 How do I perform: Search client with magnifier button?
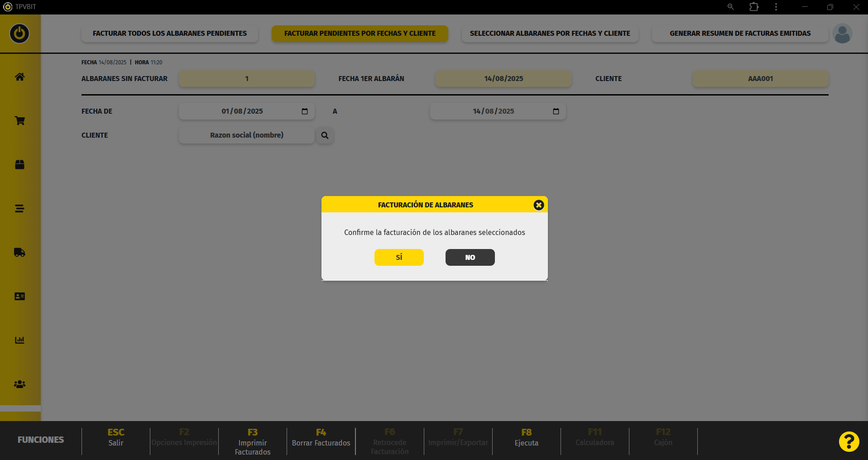325,135
